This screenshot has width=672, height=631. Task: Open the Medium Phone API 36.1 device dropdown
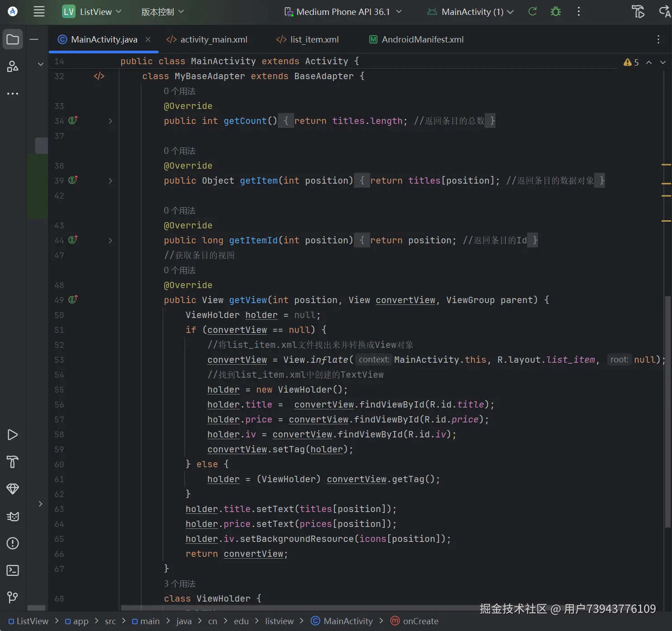[343, 12]
